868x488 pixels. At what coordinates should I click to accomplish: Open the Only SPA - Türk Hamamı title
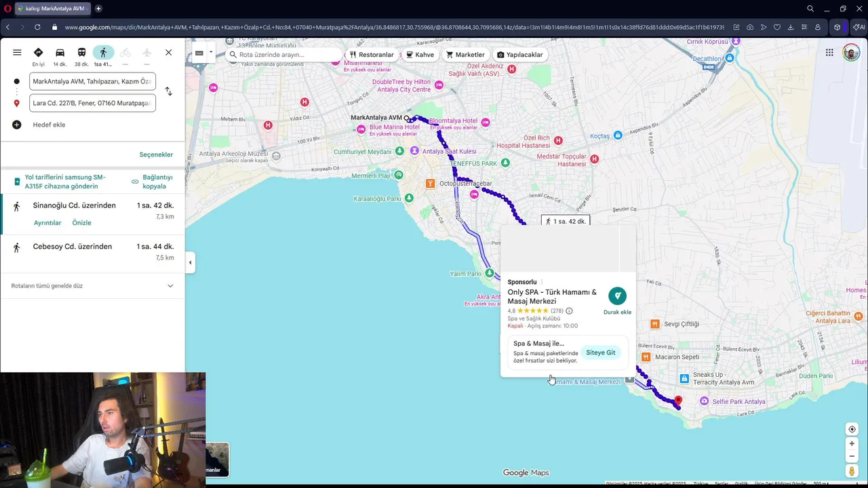tap(552, 297)
